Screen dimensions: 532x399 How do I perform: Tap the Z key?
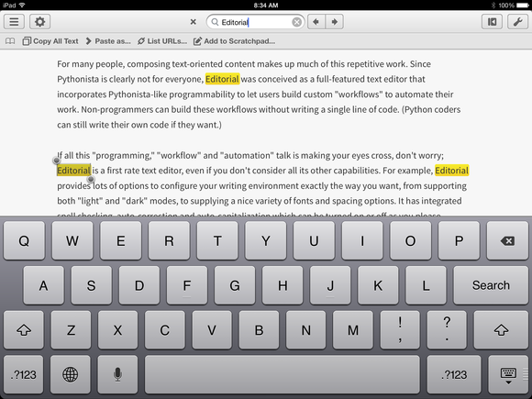click(71, 330)
